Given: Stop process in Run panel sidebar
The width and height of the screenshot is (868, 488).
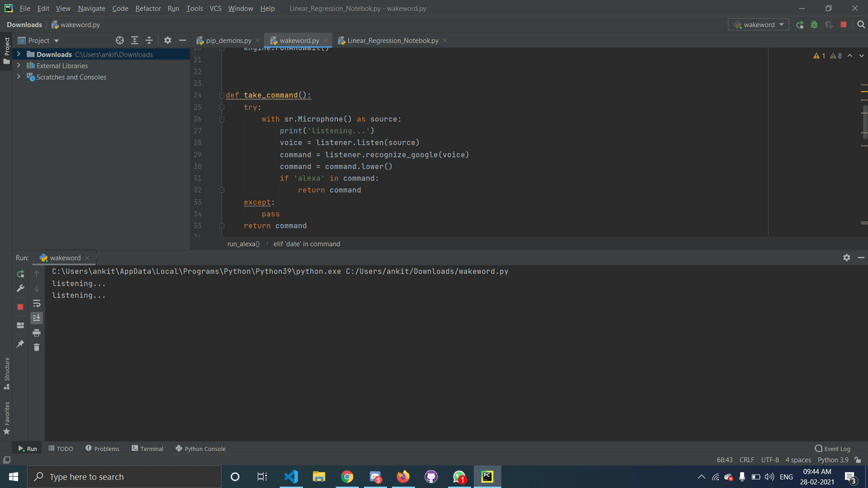Looking at the screenshot, I should click(20, 307).
